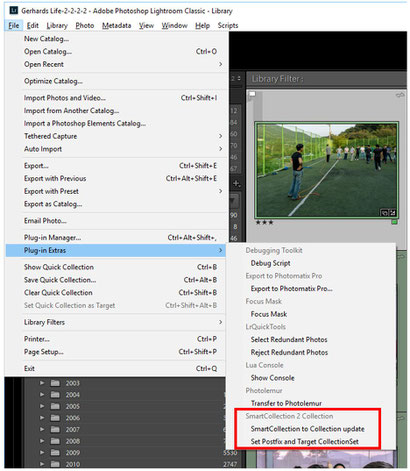Open the View menu
The image size is (410, 471).
146,25
